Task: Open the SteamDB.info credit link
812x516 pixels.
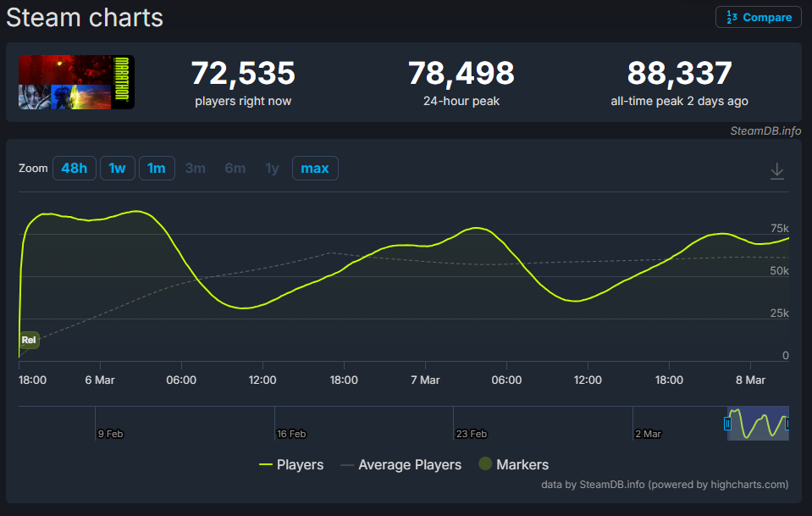Action: (x=765, y=131)
